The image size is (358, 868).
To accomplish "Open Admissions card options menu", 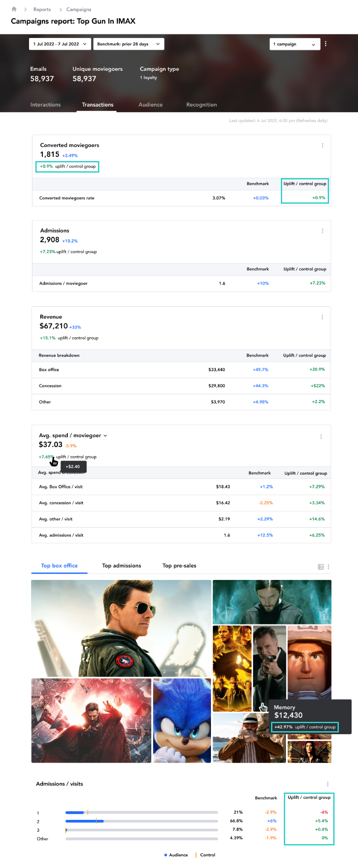I will click(323, 231).
